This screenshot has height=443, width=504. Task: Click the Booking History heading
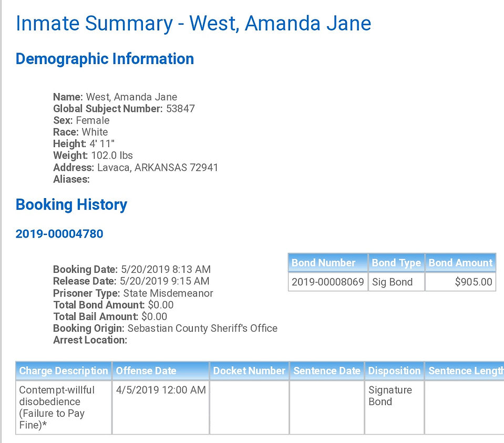click(71, 205)
